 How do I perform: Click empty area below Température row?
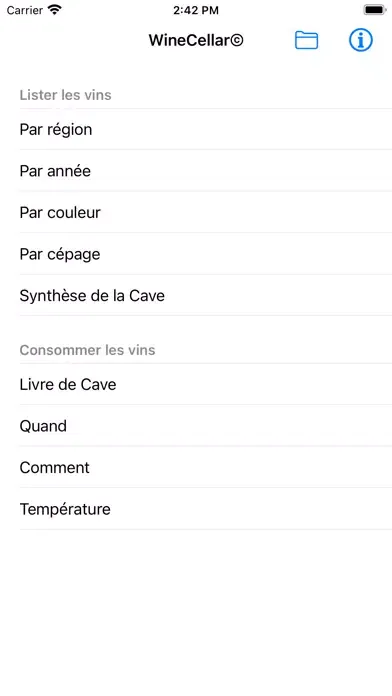click(196, 613)
